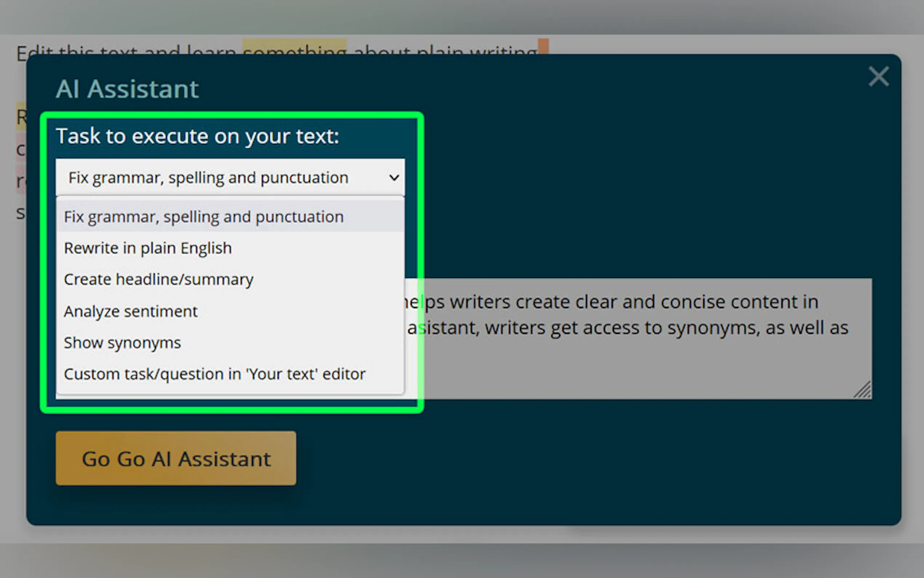The height and width of the screenshot is (578, 924).
Task: Select 'Custom task/question in Your text editor'
Action: [214, 374]
